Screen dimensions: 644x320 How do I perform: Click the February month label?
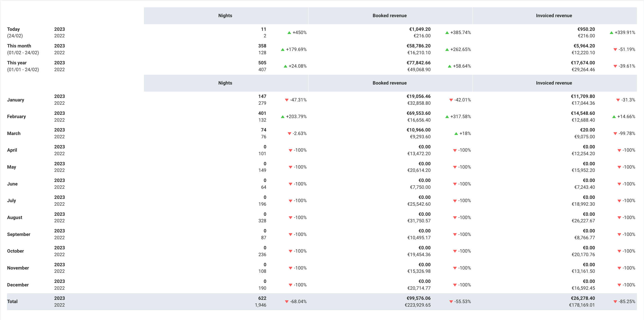coord(16,116)
